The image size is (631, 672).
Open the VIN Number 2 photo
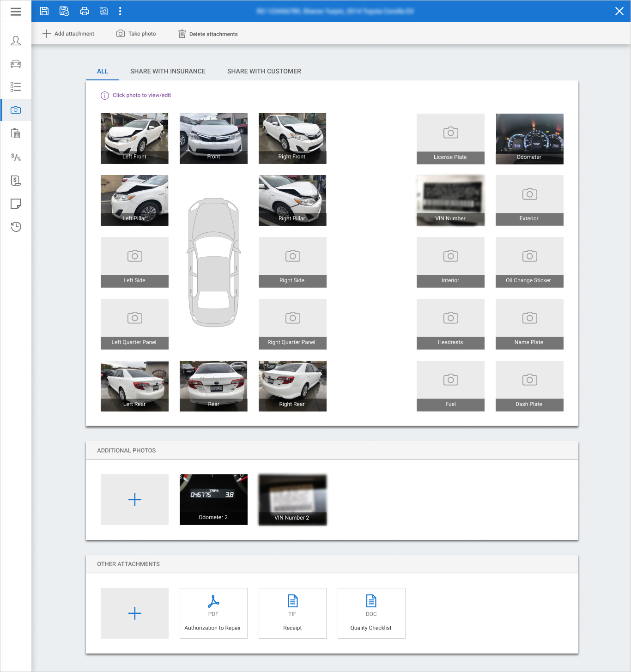pos(292,500)
